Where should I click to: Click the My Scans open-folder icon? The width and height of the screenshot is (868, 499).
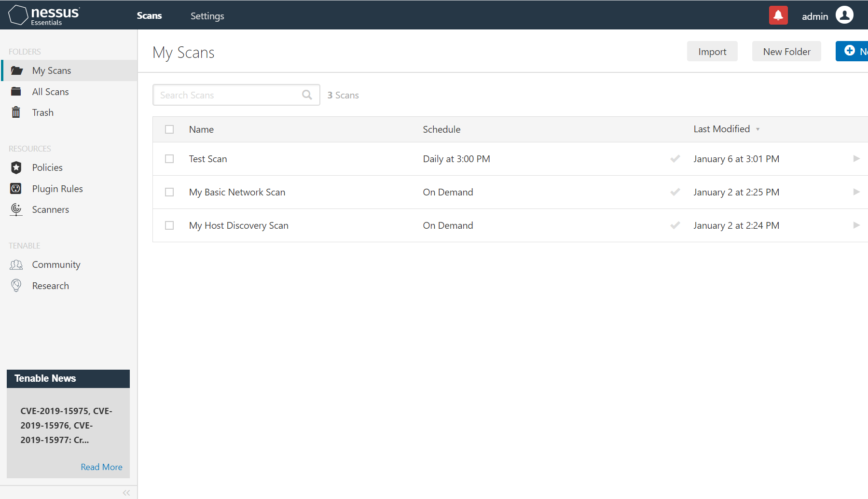coord(17,70)
